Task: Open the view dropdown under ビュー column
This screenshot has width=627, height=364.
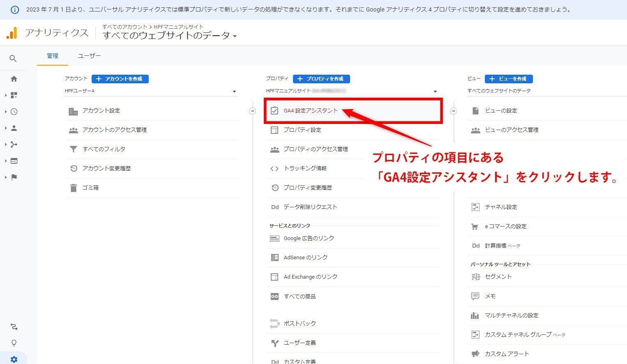Action: click(547, 91)
